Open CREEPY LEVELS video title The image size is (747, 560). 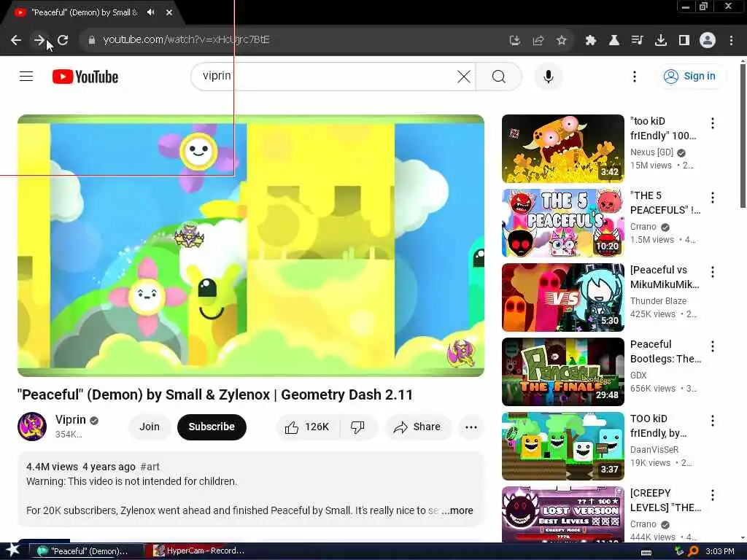coord(665,500)
